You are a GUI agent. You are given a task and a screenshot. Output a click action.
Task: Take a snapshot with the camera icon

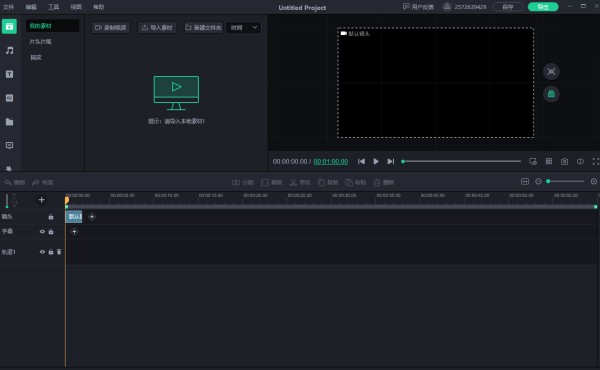click(564, 161)
